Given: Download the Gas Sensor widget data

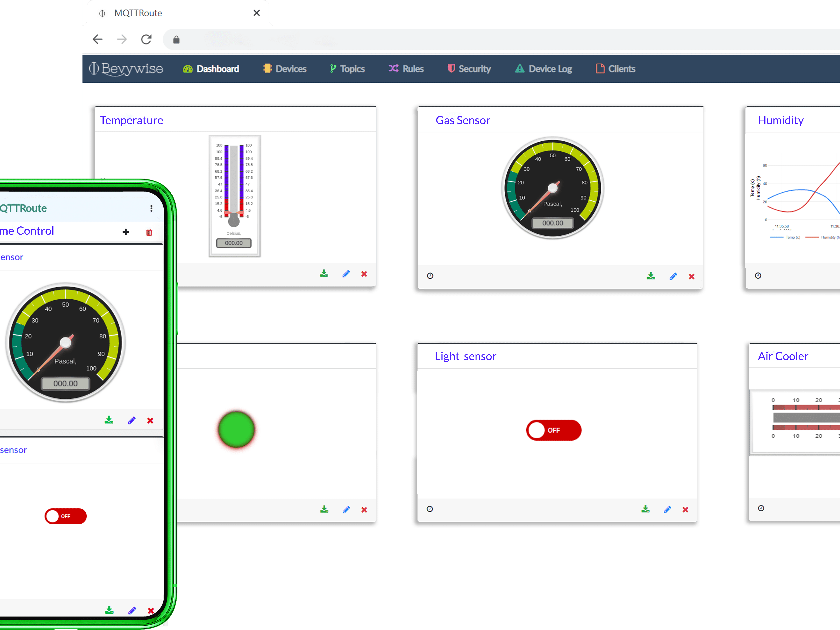Looking at the screenshot, I should (651, 276).
